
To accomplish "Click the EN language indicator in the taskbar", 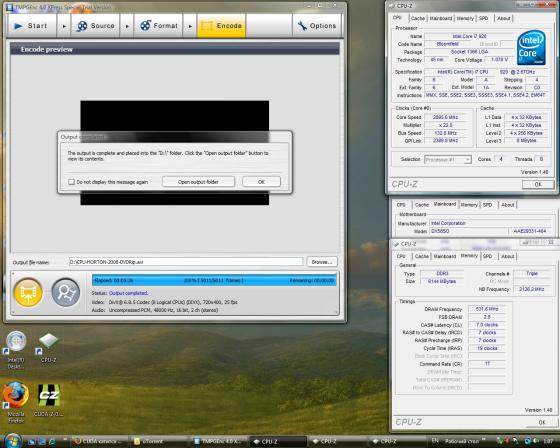I will [x=435, y=441].
